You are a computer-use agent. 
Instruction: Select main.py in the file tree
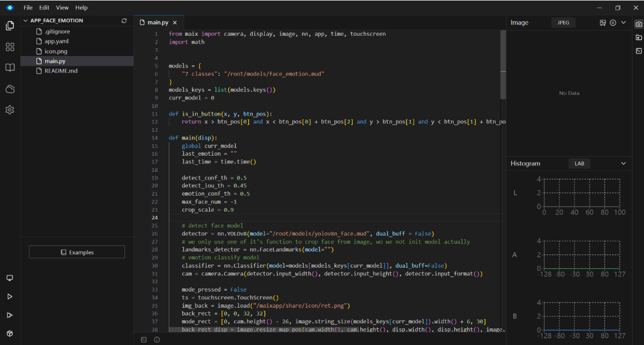[77, 61]
